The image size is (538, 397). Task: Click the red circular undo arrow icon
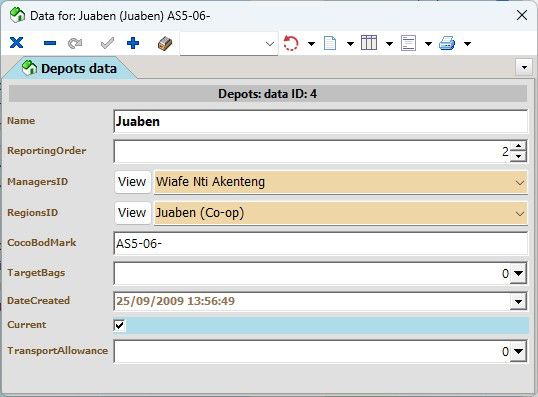pos(291,43)
